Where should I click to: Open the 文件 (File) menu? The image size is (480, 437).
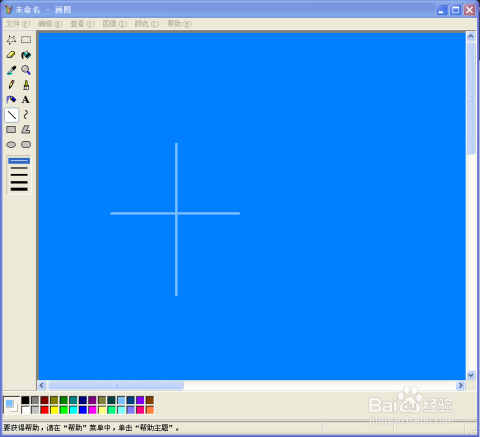18,24
